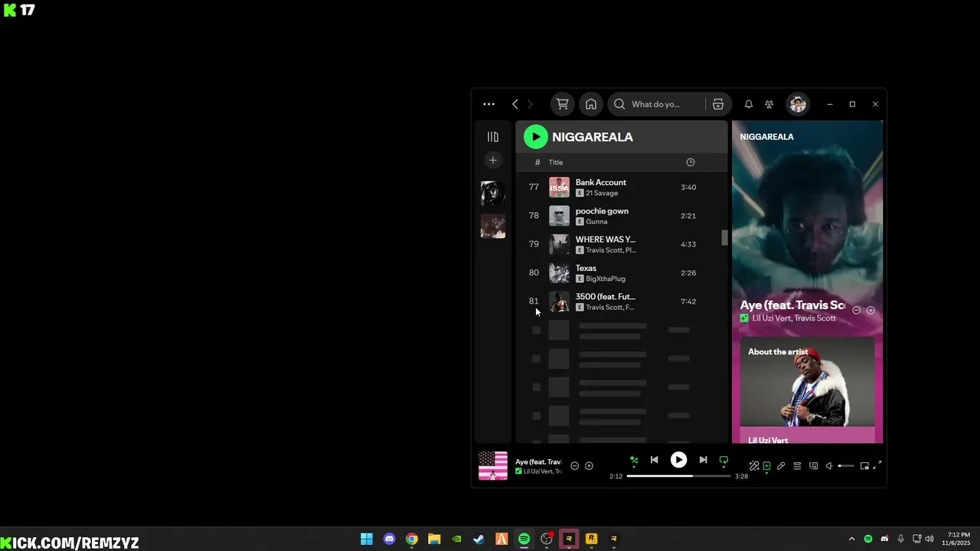The image size is (980, 551).
Task: Open the 'About the artist' card
Action: [x=807, y=390]
